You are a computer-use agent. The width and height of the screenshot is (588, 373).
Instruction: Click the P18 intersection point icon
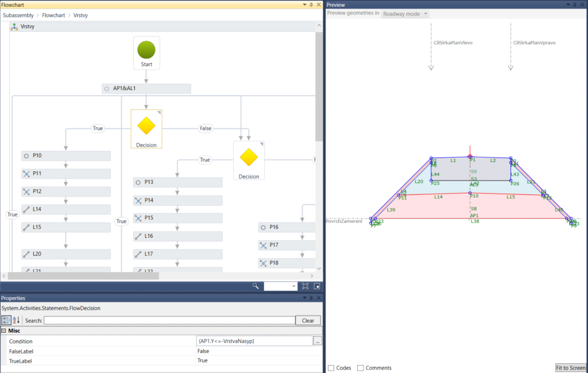tap(263, 263)
